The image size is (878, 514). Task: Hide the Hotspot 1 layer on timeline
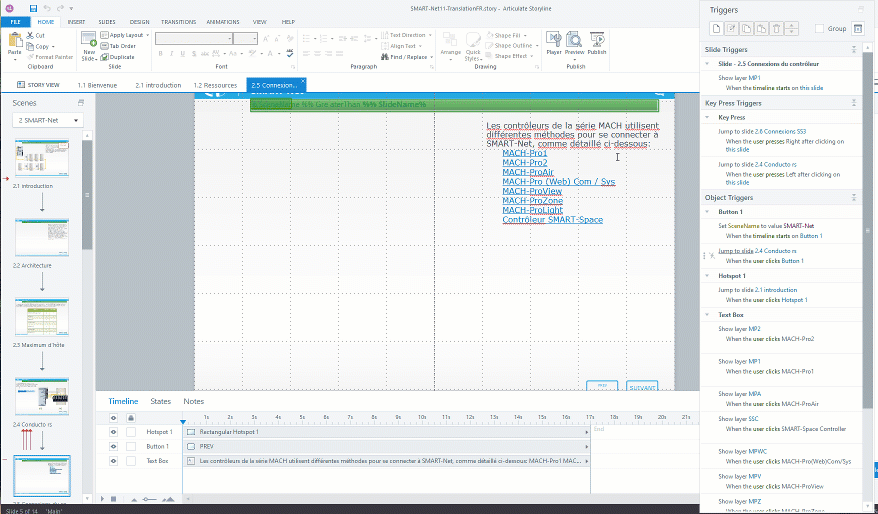pyautogui.click(x=113, y=432)
